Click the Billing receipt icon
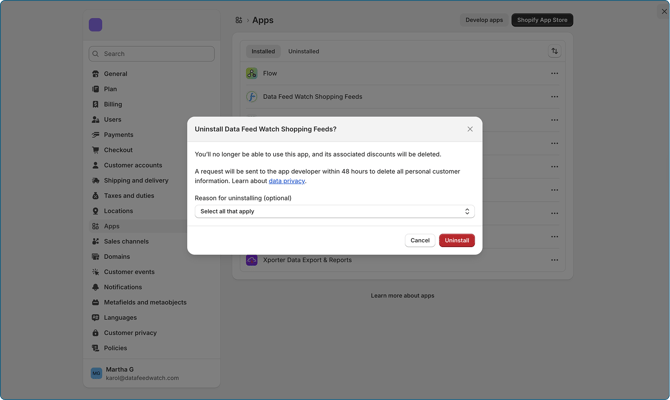Screen dimensions: 670x400 tap(95, 104)
